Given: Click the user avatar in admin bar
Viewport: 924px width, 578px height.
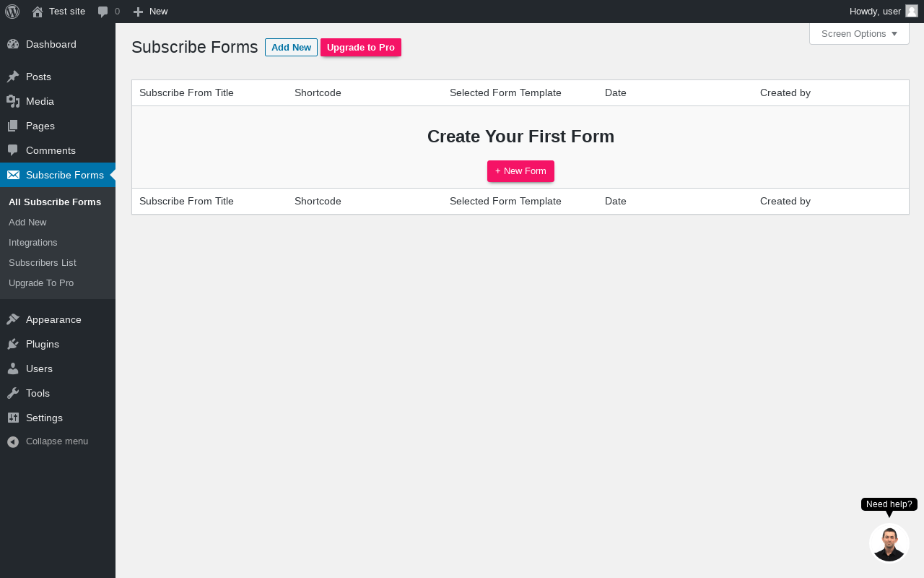Looking at the screenshot, I should (912, 11).
